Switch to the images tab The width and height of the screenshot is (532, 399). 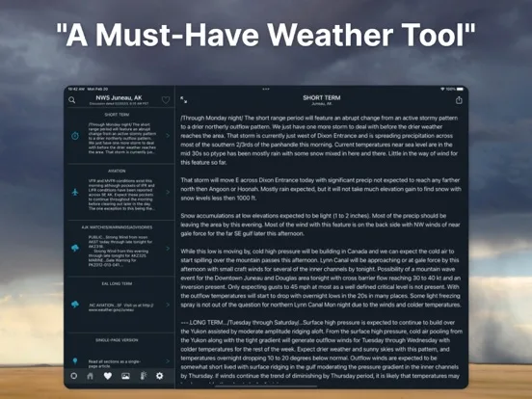125,376
